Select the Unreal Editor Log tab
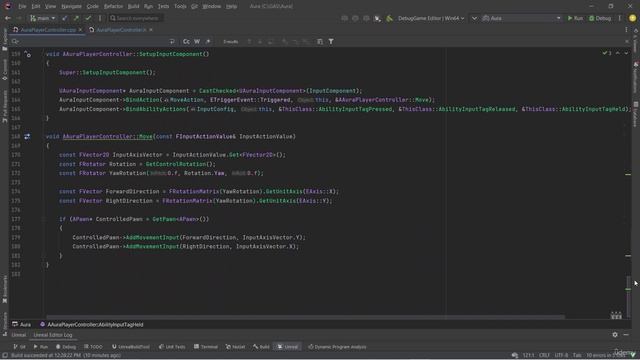Image resolution: width=640 pixels, height=360 pixels. click(x=53, y=335)
